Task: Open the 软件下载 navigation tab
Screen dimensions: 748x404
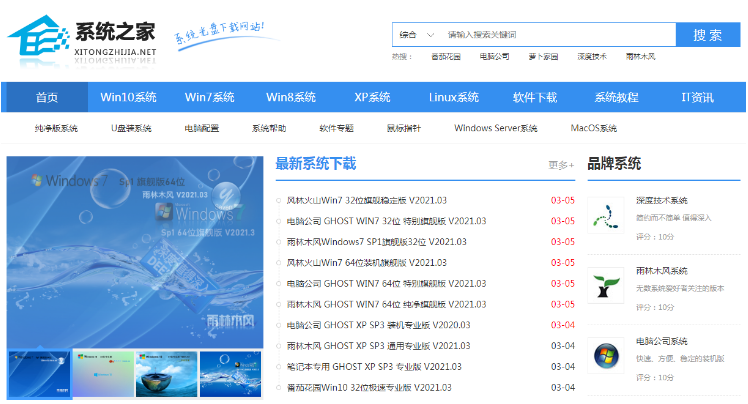Action: (534, 97)
